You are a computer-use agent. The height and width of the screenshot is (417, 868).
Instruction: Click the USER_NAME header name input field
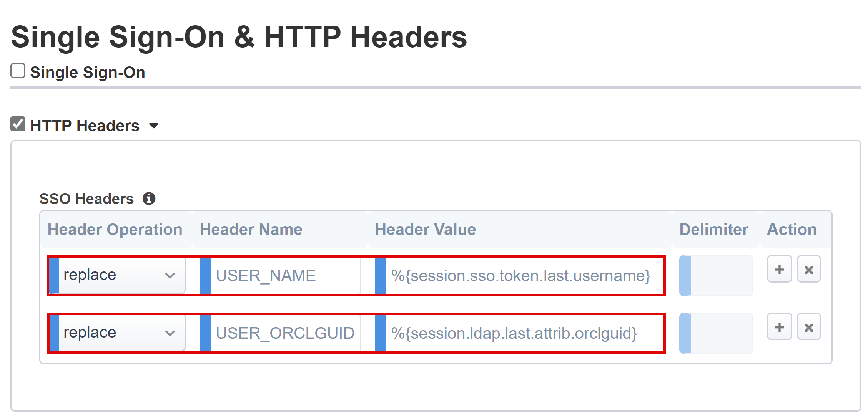point(277,275)
